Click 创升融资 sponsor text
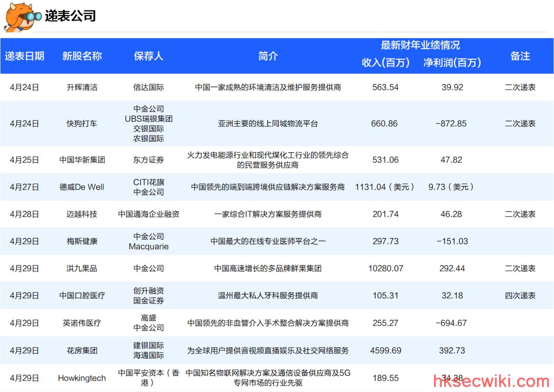 [149, 291]
